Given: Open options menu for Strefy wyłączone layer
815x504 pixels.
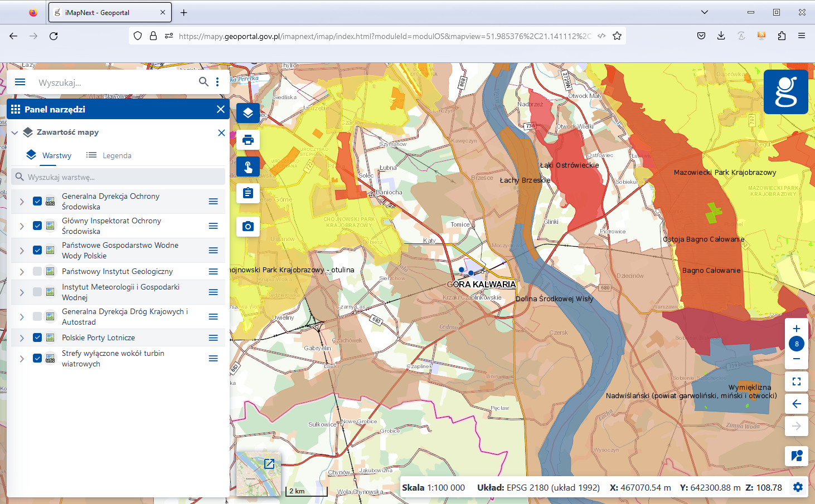Looking at the screenshot, I should coord(213,359).
